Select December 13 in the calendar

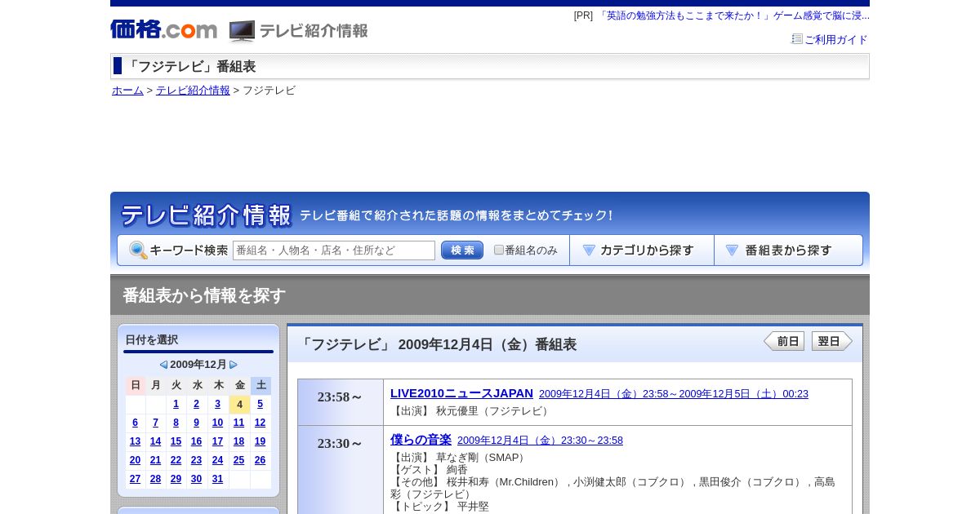click(x=136, y=441)
